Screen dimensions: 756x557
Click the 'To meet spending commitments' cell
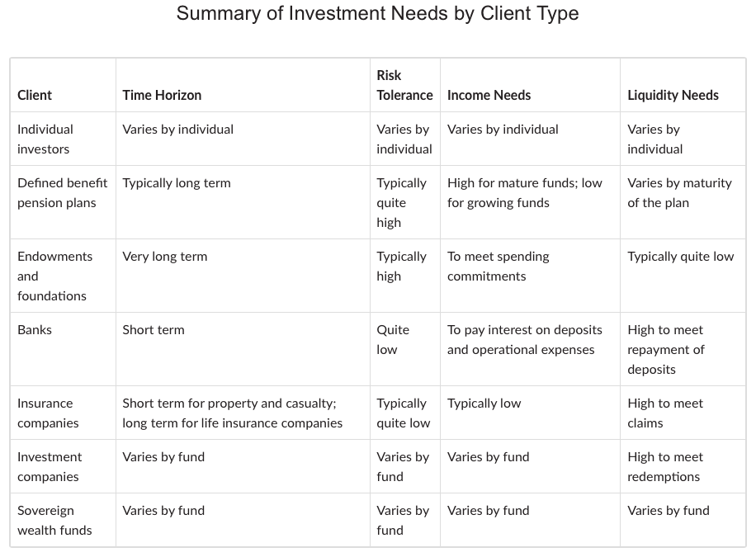[x=498, y=266]
